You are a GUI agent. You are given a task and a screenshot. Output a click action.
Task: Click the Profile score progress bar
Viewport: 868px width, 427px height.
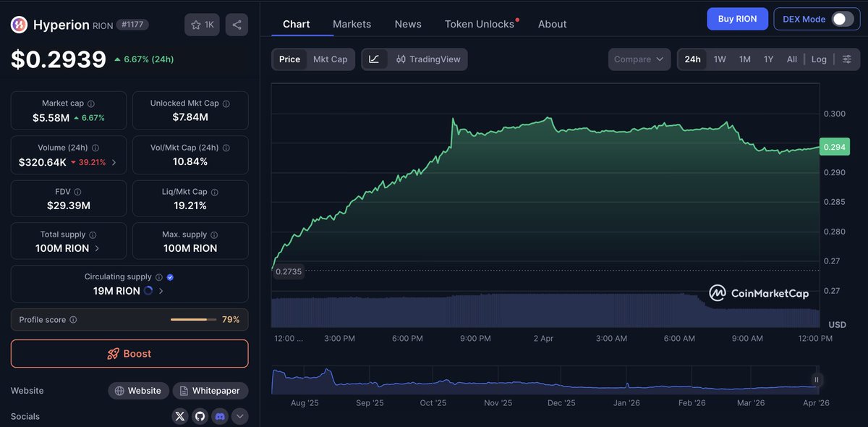(193, 320)
